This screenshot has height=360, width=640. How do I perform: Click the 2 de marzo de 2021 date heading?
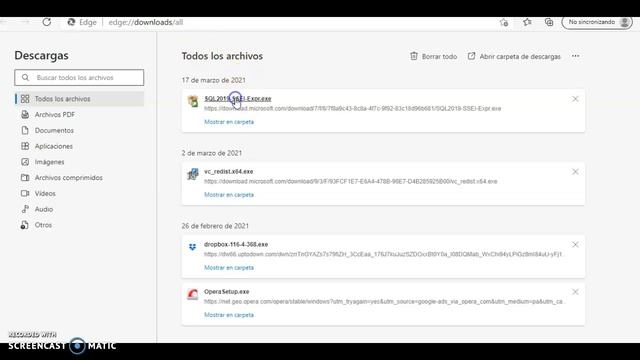click(x=212, y=153)
